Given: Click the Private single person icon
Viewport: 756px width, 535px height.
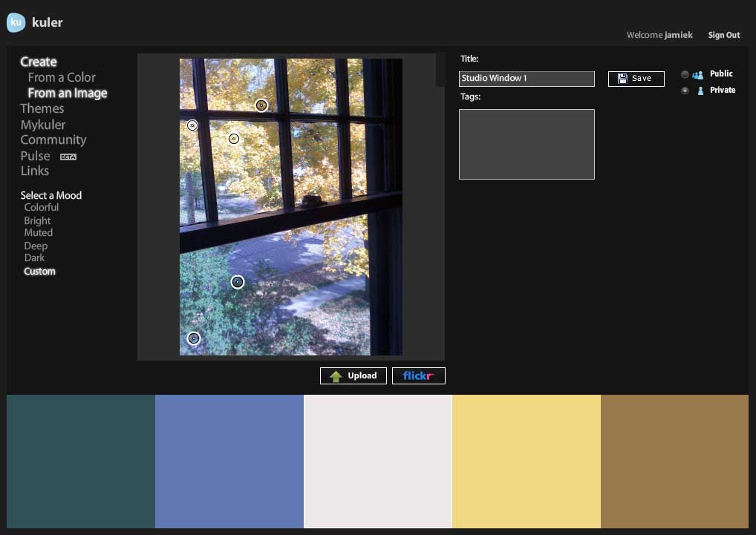Looking at the screenshot, I should coord(700,91).
